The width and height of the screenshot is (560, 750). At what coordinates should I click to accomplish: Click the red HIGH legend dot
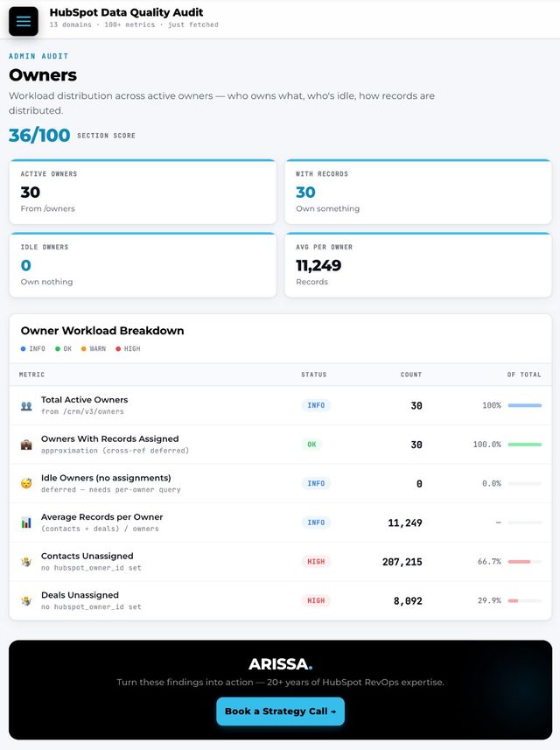[118, 348]
